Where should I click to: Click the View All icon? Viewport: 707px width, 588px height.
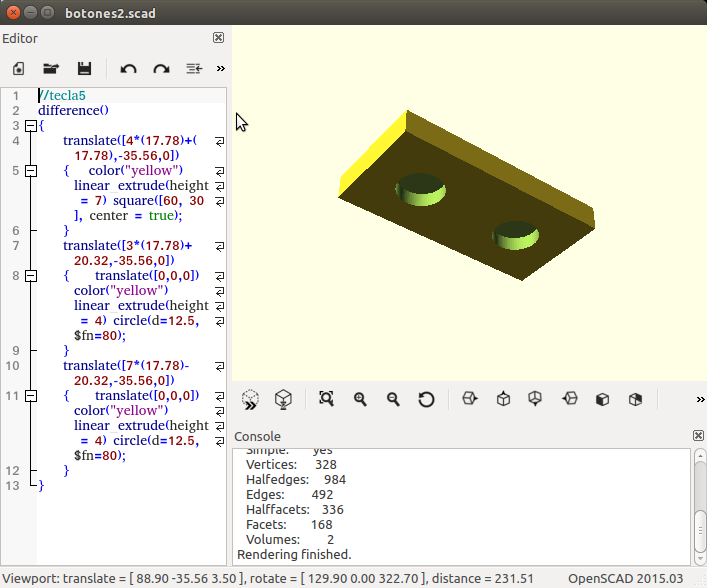(326, 399)
